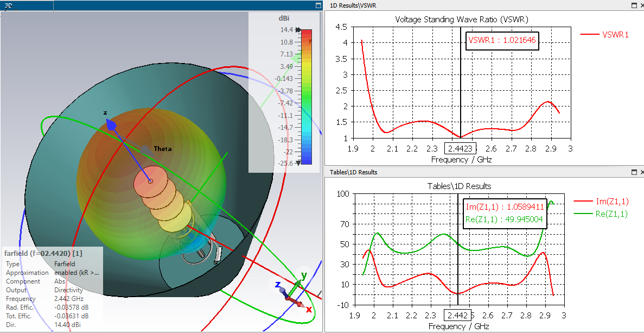Image resolution: width=644 pixels, height=333 pixels.
Task: Click the '-3.78' color scale value
Action: (x=285, y=91)
